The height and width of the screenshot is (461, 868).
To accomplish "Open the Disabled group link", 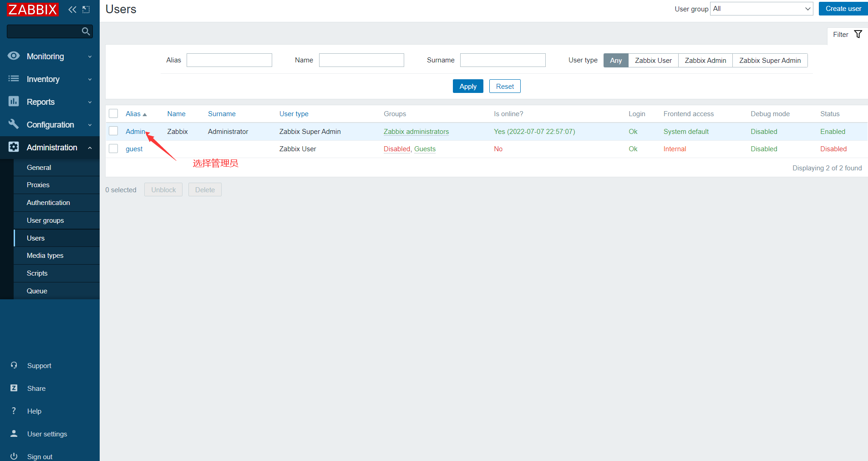I will 397,149.
